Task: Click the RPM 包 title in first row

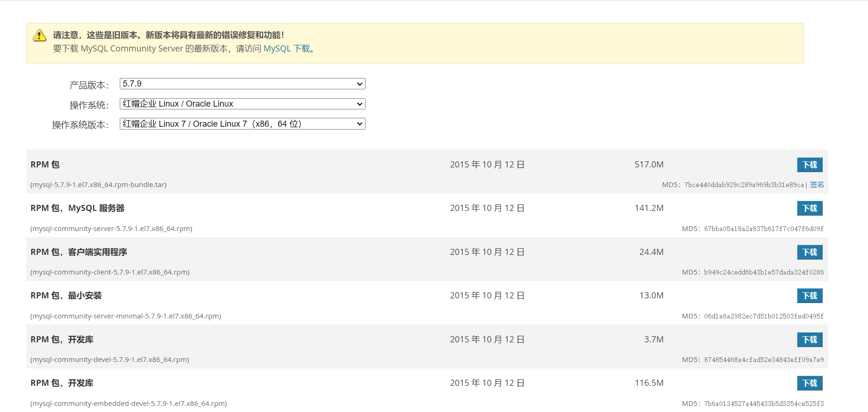Action: 45,165
